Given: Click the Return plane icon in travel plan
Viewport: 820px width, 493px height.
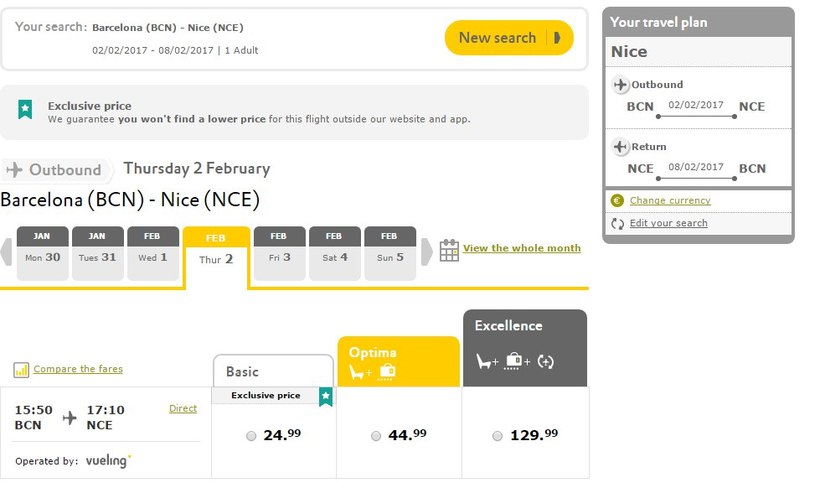Looking at the screenshot, I should [620, 147].
